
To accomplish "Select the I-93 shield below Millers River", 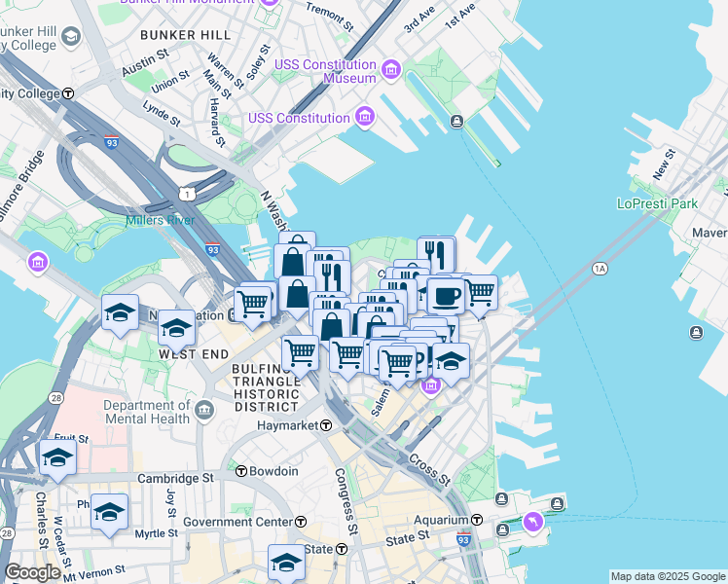I will coord(212,249).
